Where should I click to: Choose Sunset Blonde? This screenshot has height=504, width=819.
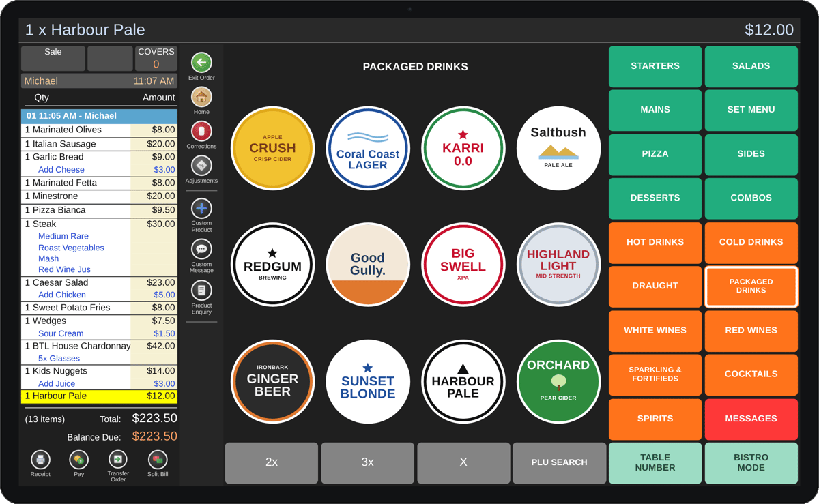[x=368, y=381]
